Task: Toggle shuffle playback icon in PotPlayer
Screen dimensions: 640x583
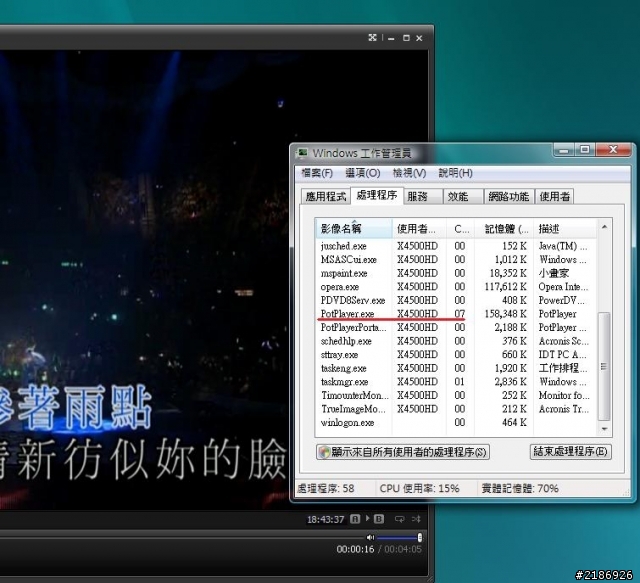Action: point(416,519)
